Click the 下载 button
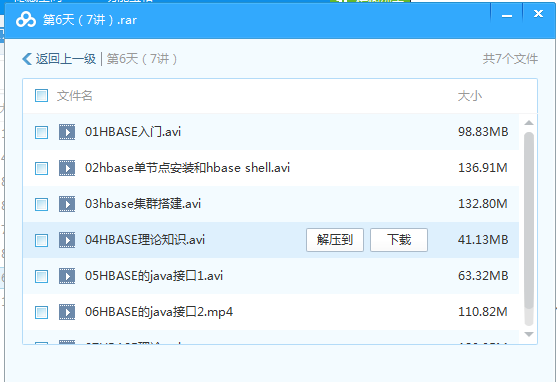557x382 pixels. (x=399, y=240)
